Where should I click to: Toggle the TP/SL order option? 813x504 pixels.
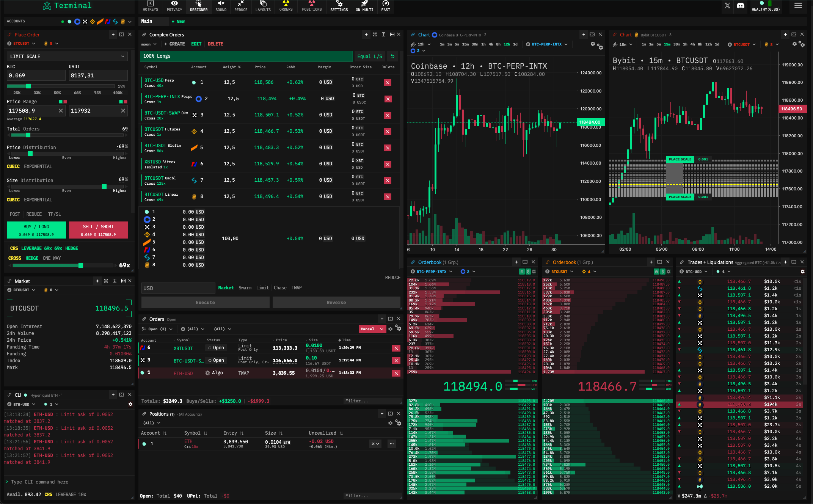pyautogui.click(x=54, y=214)
